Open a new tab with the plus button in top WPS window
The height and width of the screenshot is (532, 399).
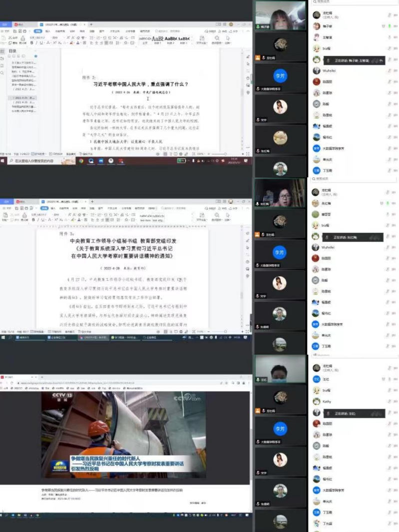92,24
